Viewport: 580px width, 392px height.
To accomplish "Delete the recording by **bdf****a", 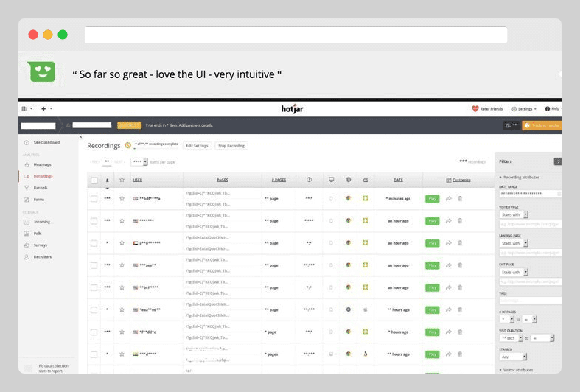I will click(460, 199).
